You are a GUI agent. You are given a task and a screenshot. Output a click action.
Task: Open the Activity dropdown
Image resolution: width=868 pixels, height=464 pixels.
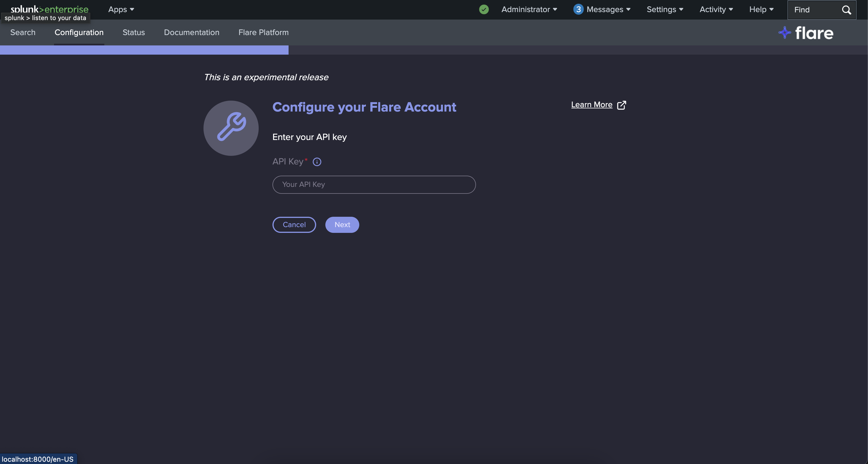(716, 9)
